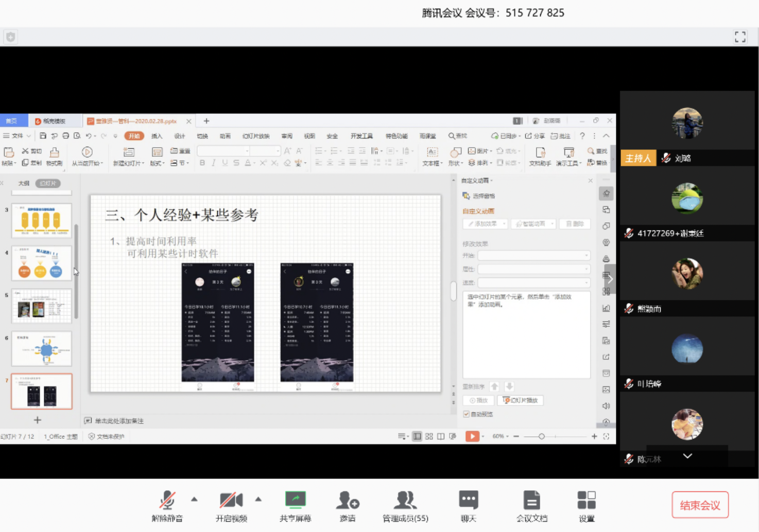Viewport: 759px width, 532px height.
Task: Open Manage Members (管理成员) panel
Action: pyautogui.click(x=405, y=500)
